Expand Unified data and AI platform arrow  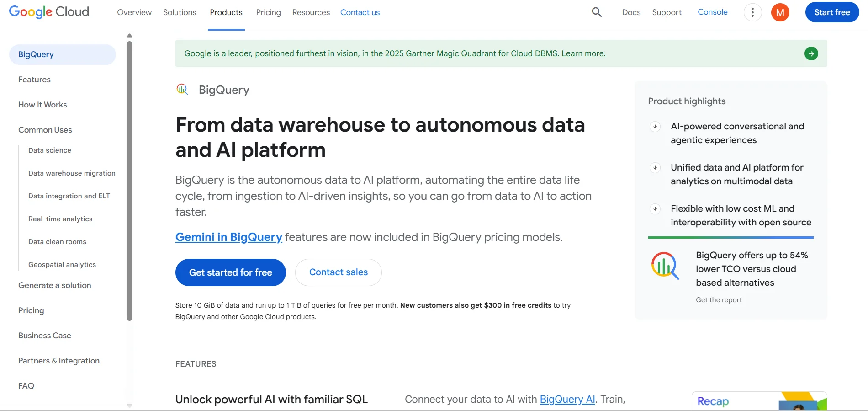point(655,168)
